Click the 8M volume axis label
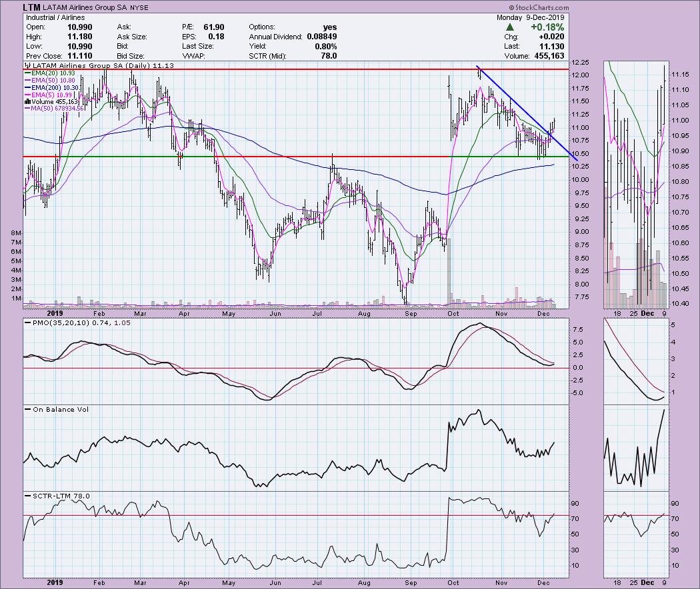The height and width of the screenshot is (589, 700). click(16, 233)
